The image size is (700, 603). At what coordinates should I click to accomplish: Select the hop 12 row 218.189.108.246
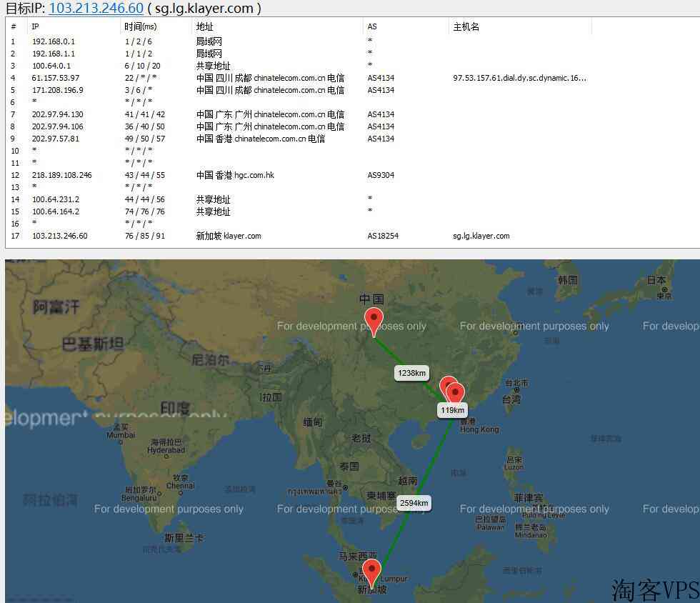(x=62, y=175)
